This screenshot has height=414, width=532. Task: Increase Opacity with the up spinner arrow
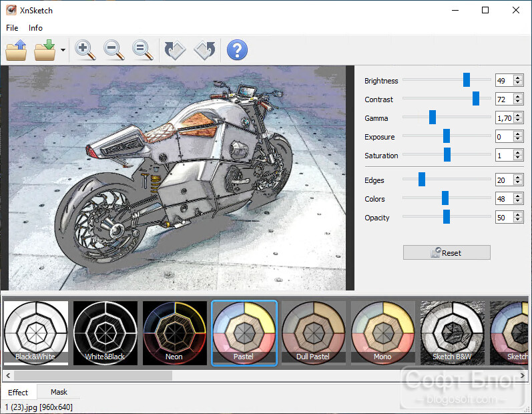pos(518,214)
